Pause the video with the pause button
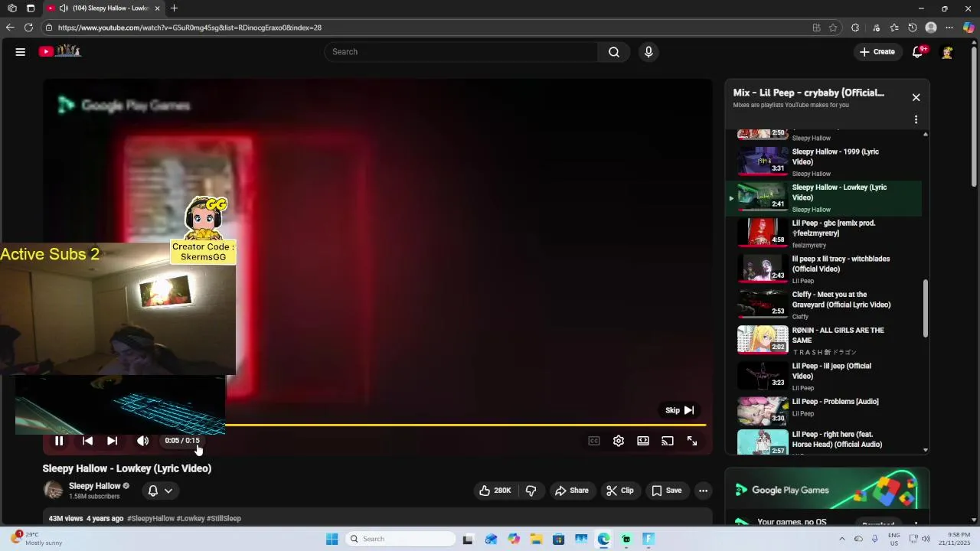 (x=59, y=441)
